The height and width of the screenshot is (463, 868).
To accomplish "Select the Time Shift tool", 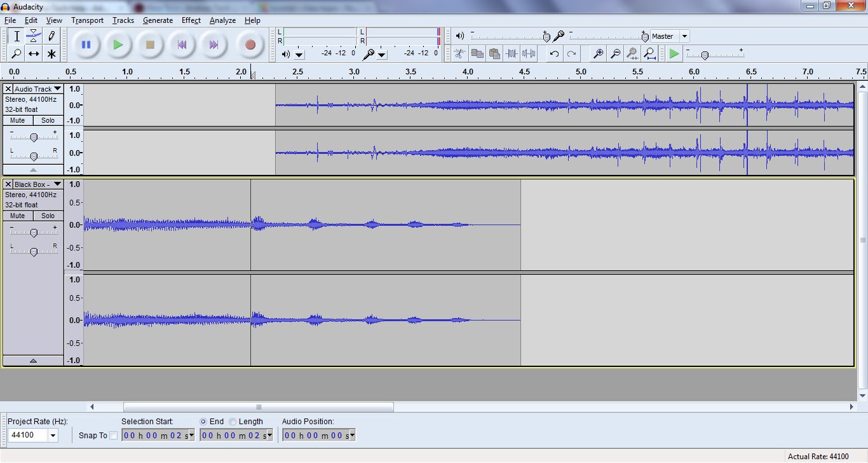I will coord(34,54).
